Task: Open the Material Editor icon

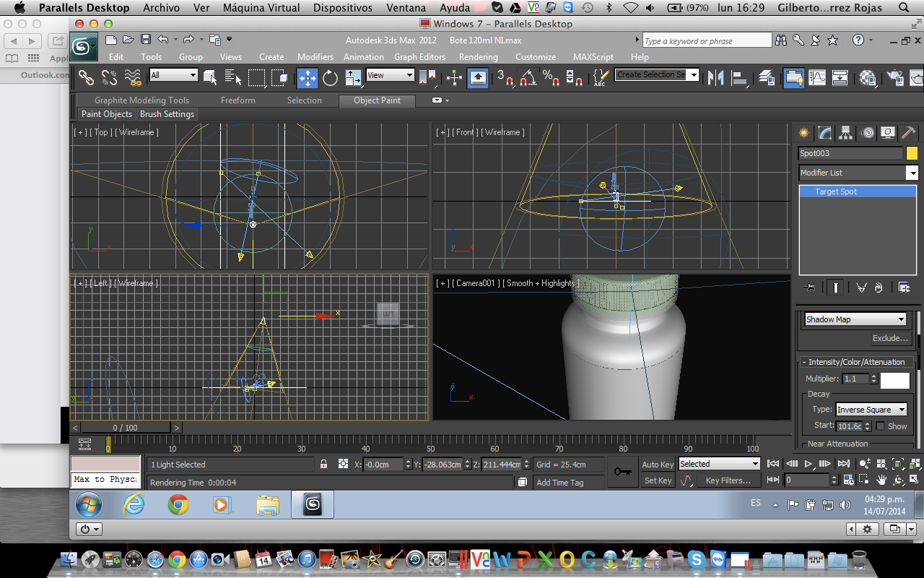Action: pyautogui.click(x=868, y=77)
